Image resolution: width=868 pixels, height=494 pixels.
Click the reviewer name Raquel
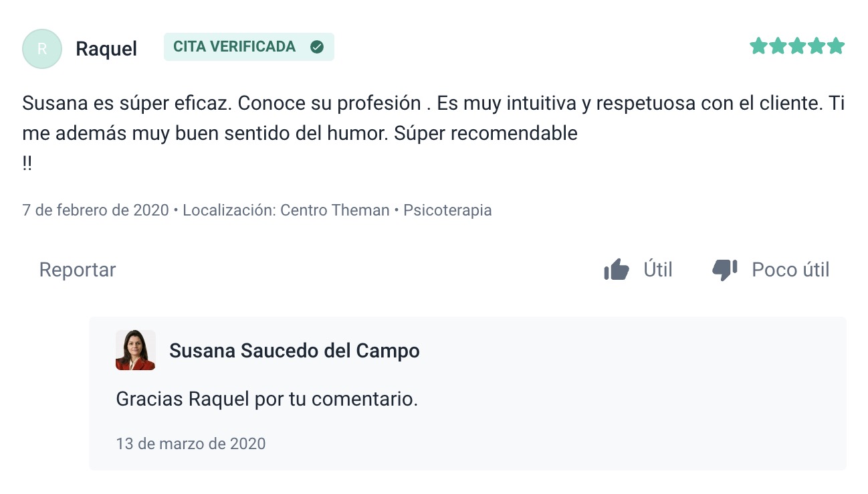(x=106, y=49)
